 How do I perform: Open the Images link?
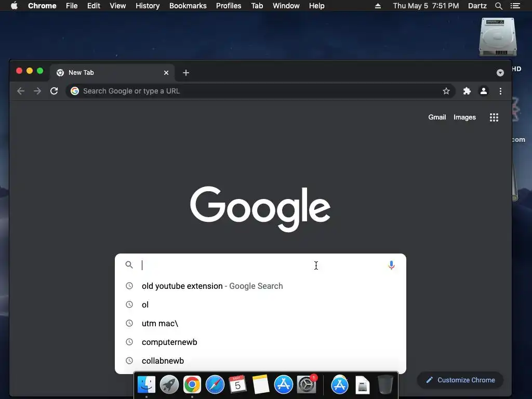464,117
